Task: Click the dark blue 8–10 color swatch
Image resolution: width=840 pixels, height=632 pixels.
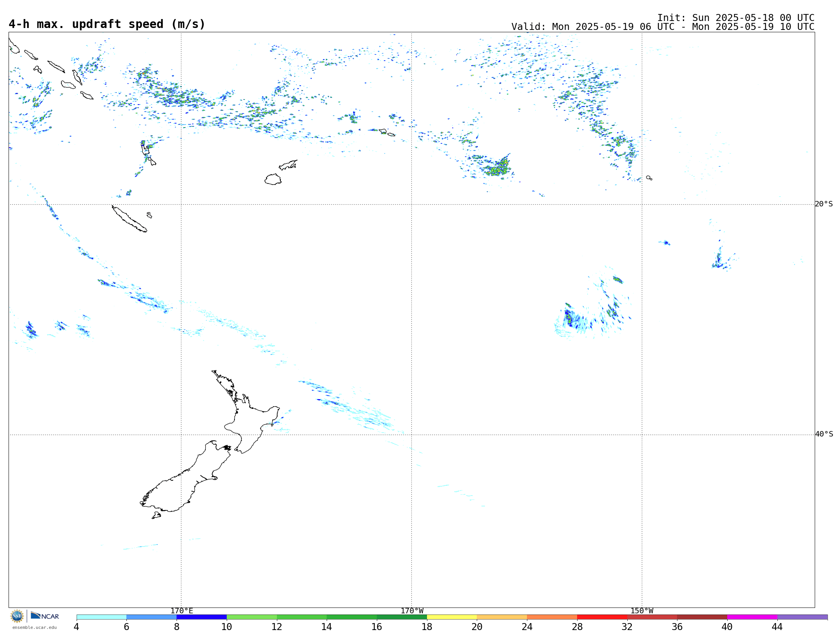Action: point(201,617)
